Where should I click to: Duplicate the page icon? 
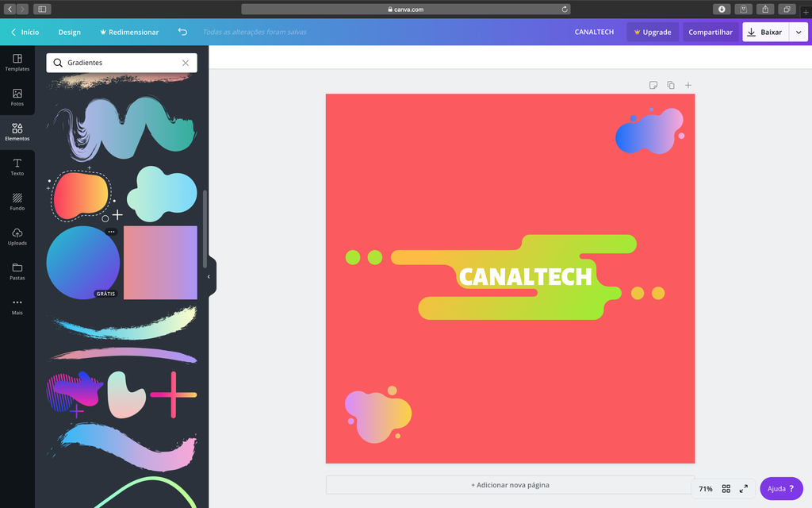point(671,85)
